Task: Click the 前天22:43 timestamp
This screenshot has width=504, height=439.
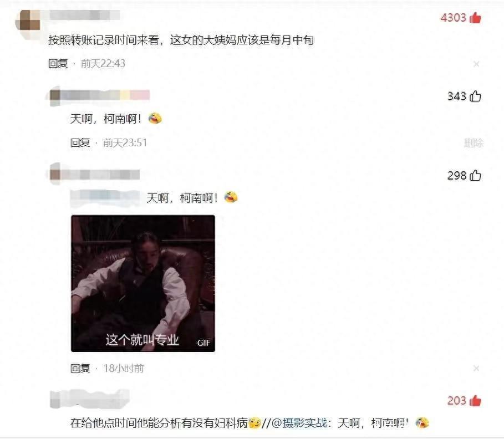Action: click(103, 64)
